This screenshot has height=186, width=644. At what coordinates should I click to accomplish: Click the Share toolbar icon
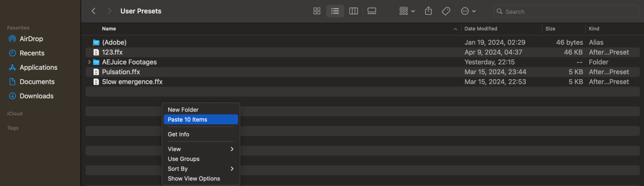pos(428,11)
